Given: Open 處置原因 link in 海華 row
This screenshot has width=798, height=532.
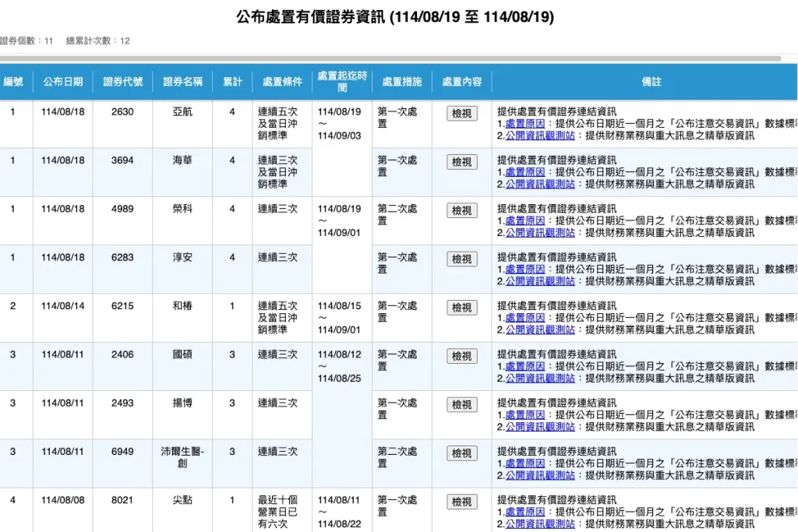Looking at the screenshot, I should pyautogui.click(x=524, y=172).
